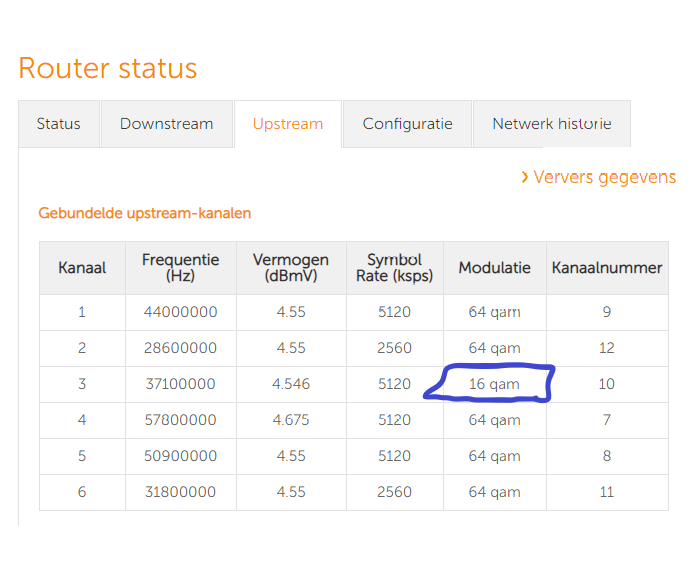This screenshot has width=700, height=564.
Task: Click the Frequentie (Hz) column header
Action: (180, 268)
